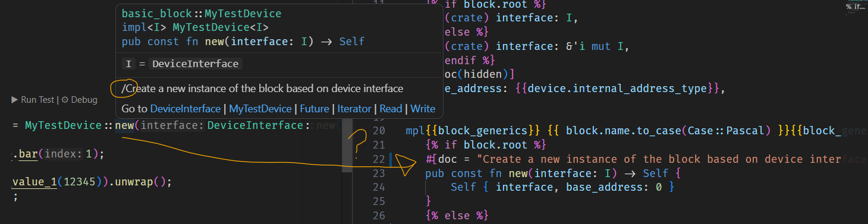The image size is (868, 224).
Task: Open the Iterator type link
Action: point(354,109)
